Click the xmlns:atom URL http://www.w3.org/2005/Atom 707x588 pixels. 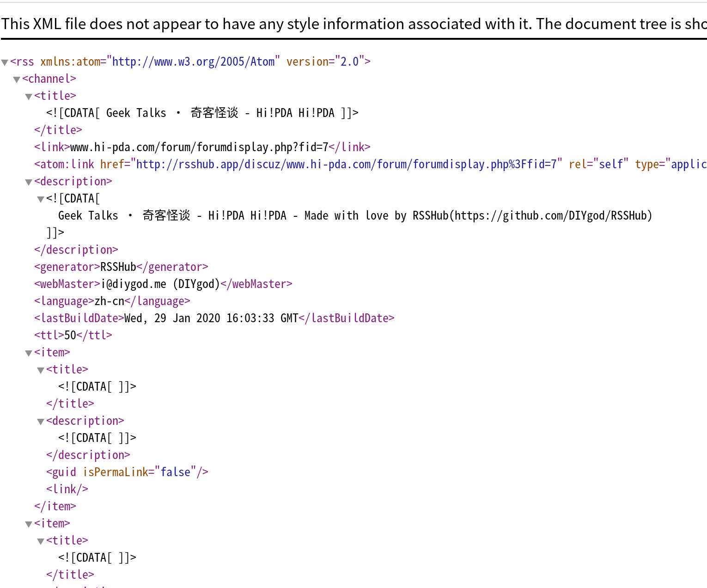(193, 61)
